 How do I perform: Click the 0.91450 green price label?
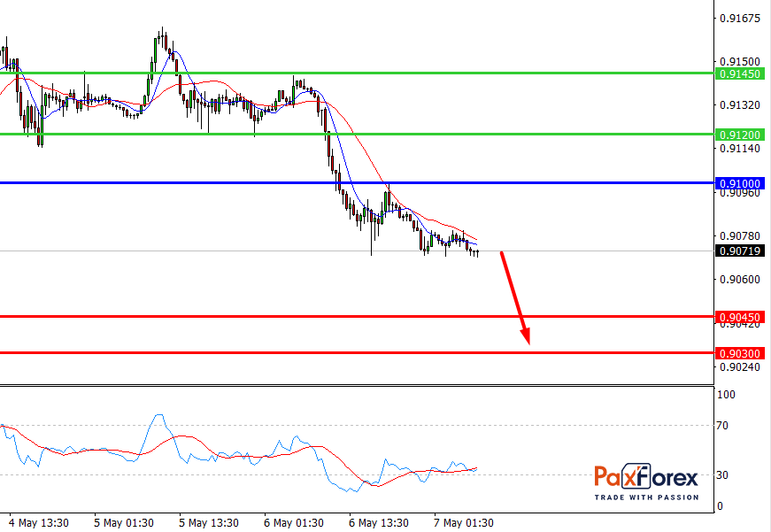[x=740, y=73]
